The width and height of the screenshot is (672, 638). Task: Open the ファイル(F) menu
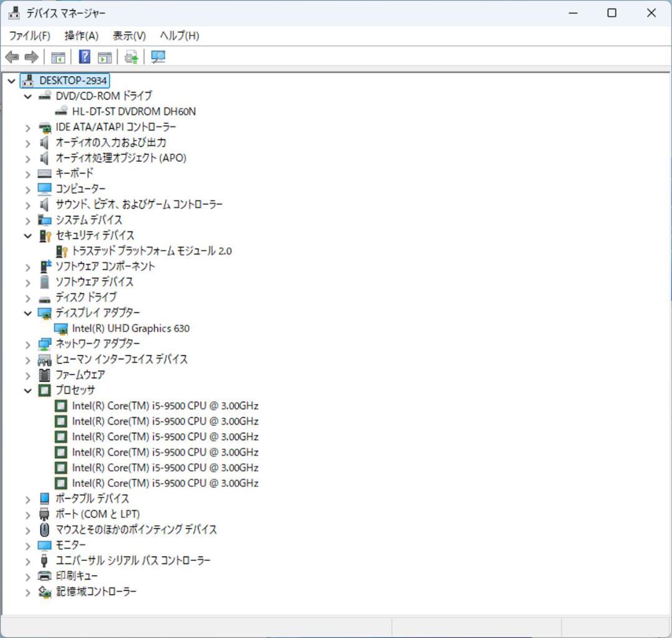point(31,35)
